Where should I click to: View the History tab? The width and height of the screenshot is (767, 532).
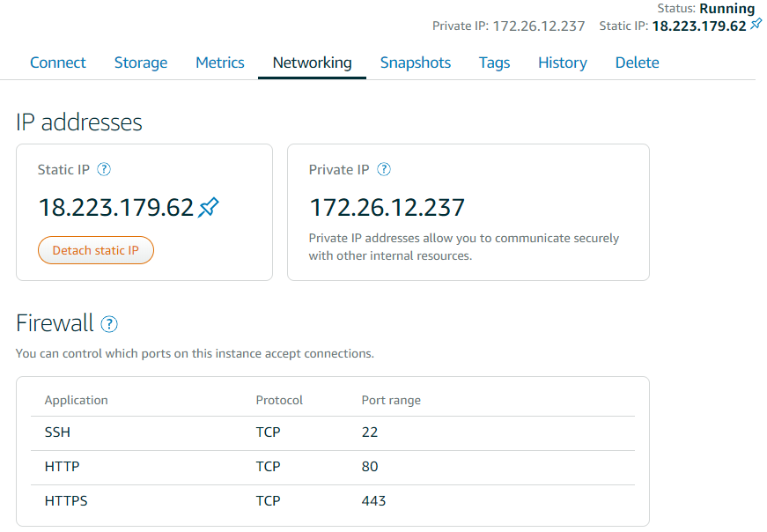point(563,63)
